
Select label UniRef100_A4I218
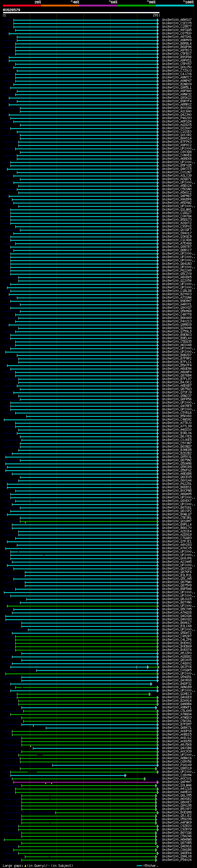tap(176, 789)
